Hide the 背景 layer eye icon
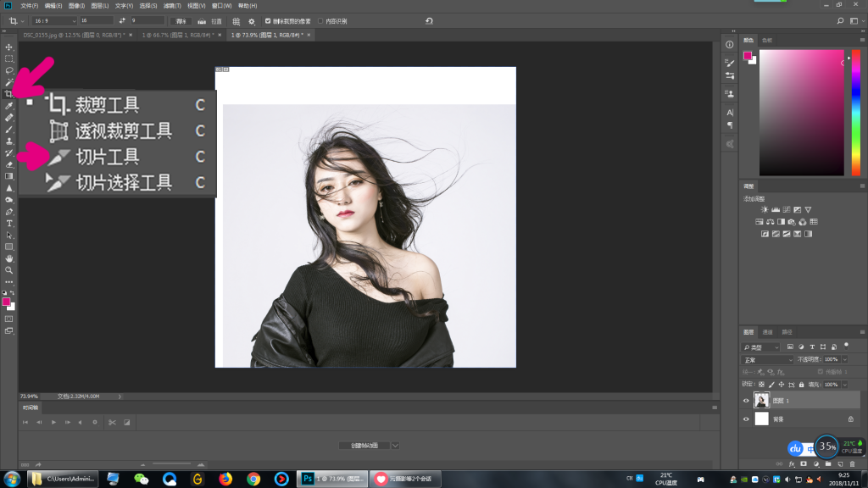The height and width of the screenshot is (488, 868). pos(746,419)
